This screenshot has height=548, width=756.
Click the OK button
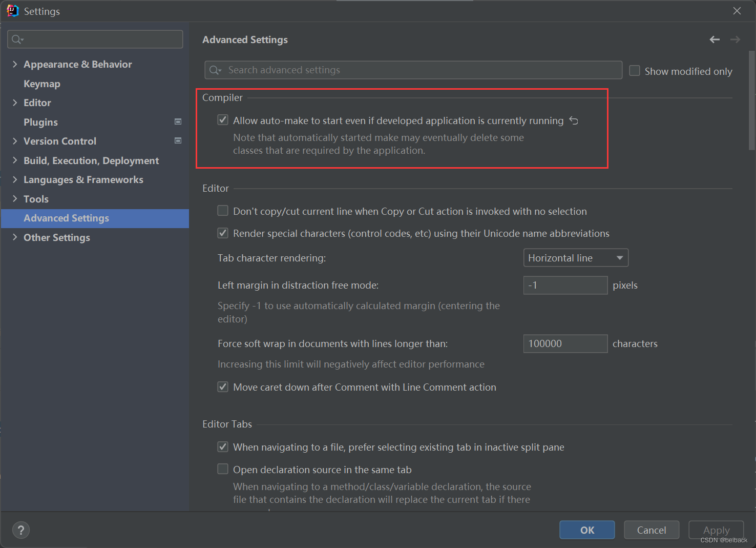(587, 530)
